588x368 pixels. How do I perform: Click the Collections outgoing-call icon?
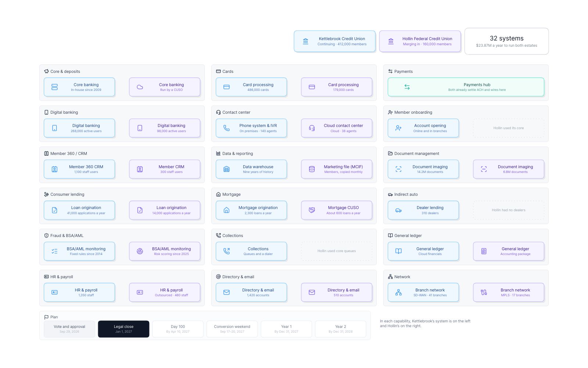[226, 251]
